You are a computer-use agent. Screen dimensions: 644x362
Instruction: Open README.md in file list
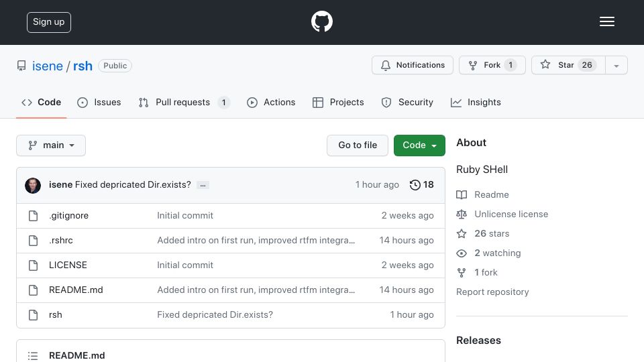click(76, 290)
